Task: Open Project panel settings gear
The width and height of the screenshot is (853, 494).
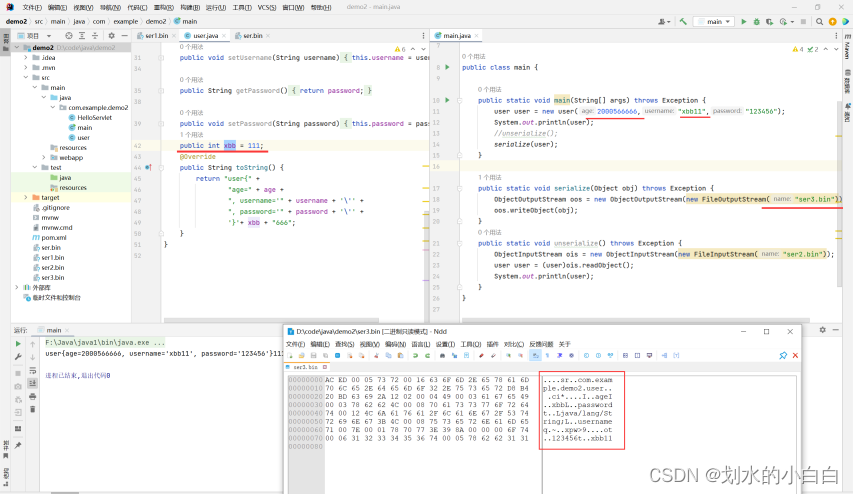Action: [112, 35]
